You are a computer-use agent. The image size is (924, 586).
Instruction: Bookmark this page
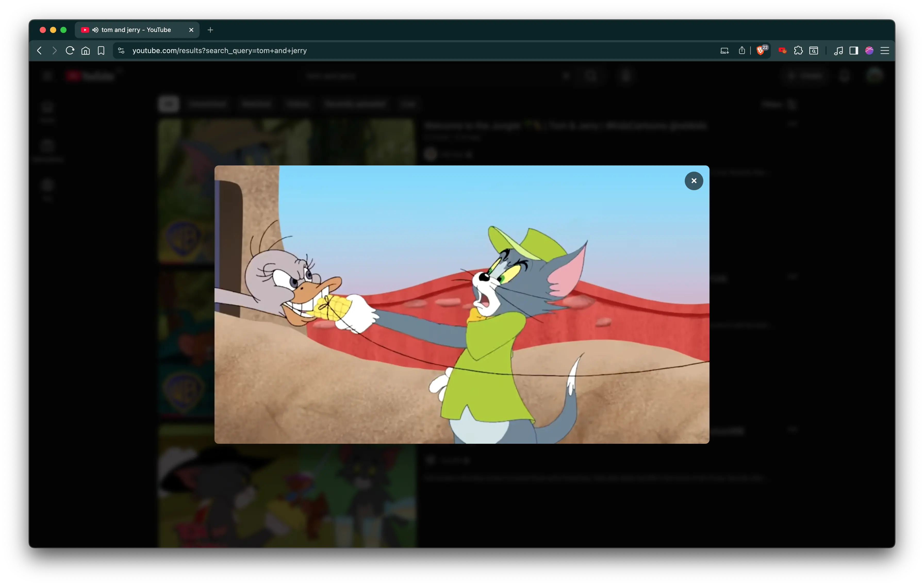point(101,51)
